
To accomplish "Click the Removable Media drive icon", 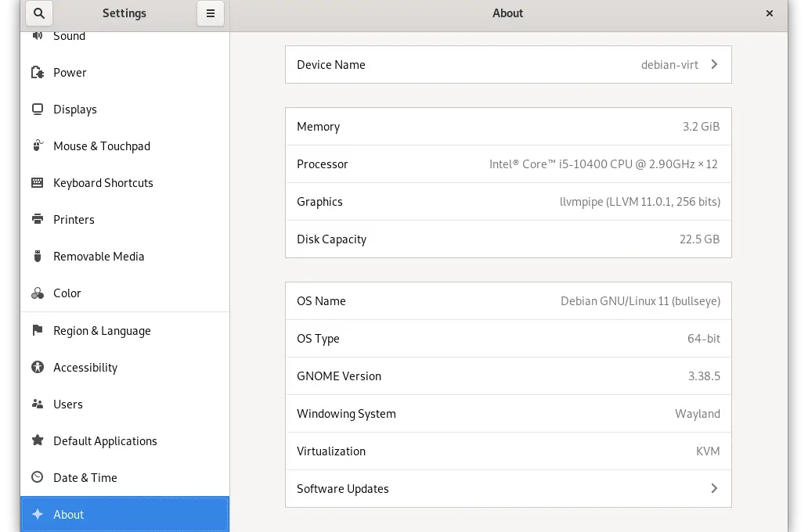I will [x=38, y=257].
